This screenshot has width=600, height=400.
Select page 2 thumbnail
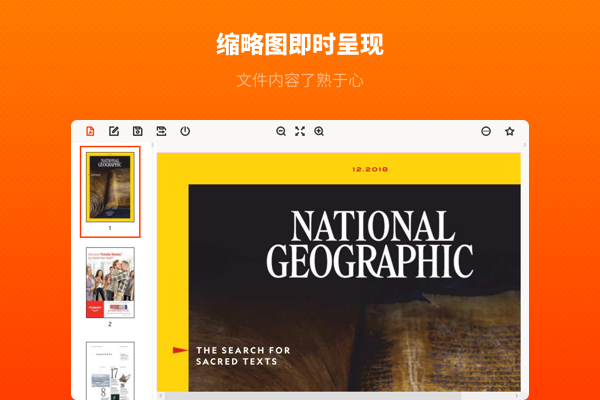(110, 282)
